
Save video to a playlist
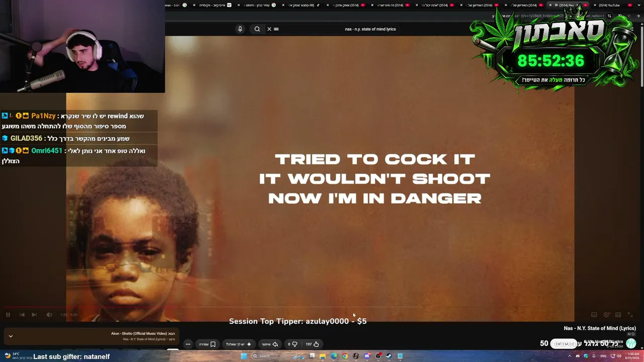coord(207,344)
